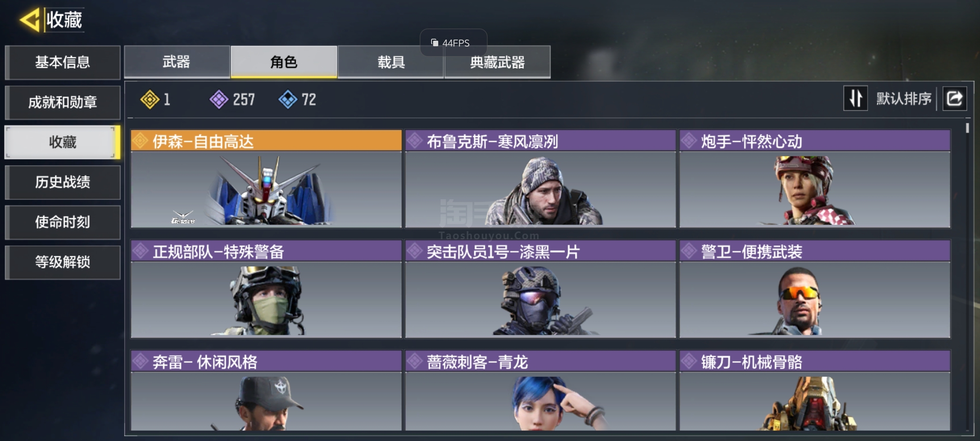Image resolution: width=980 pixels, height=441 pixels.
Task: Open 历史战绩 from the sidebar
Action: click(62, 182)
